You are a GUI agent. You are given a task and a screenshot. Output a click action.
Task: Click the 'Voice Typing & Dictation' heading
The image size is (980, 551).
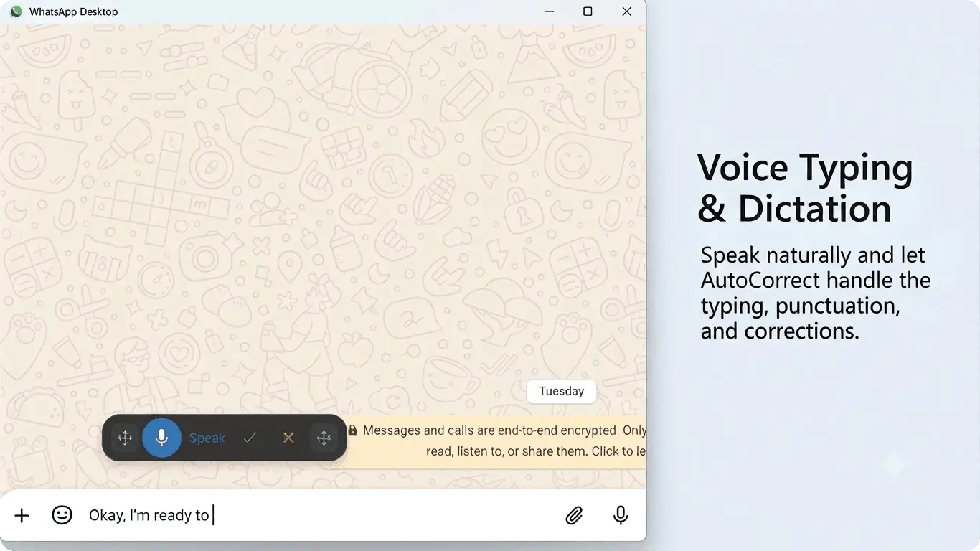(x=805, y=188)
